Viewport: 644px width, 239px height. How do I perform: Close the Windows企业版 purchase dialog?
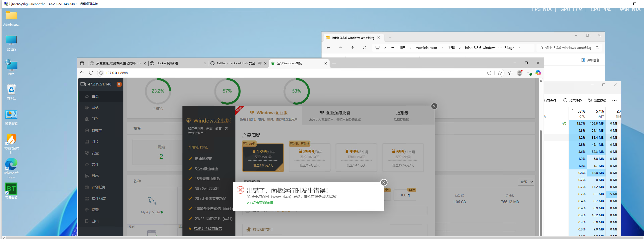(x=434, y=106)
